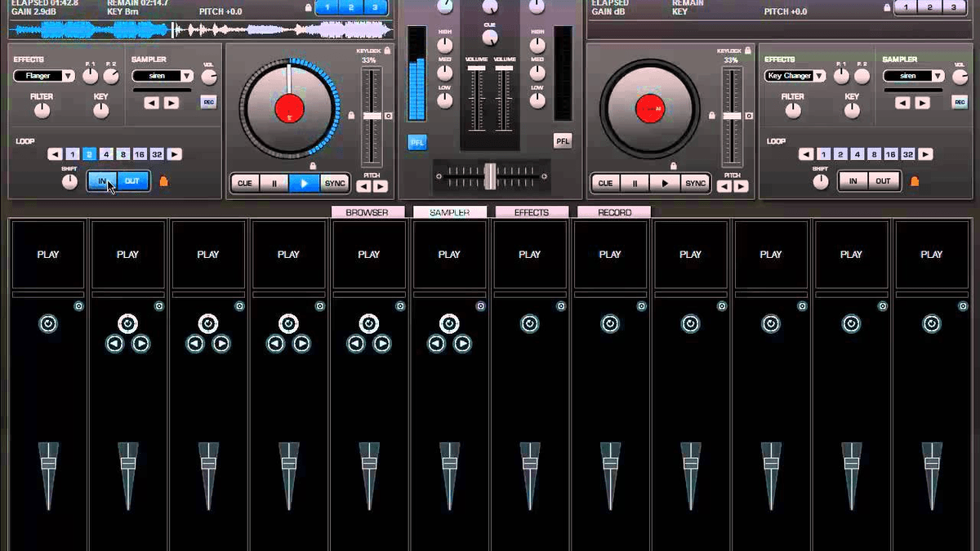Click padlock beside right deck hot cues
The width and height of the screenshot is (980, 551).
tap(886, 7)
